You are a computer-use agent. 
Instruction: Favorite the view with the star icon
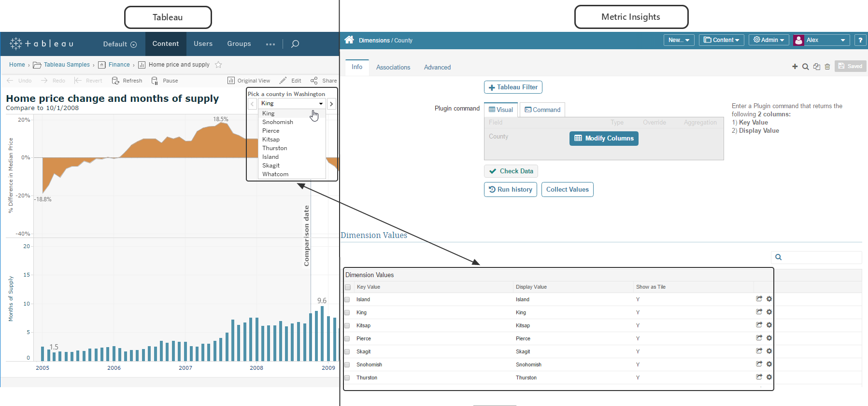tap(218, 65)
